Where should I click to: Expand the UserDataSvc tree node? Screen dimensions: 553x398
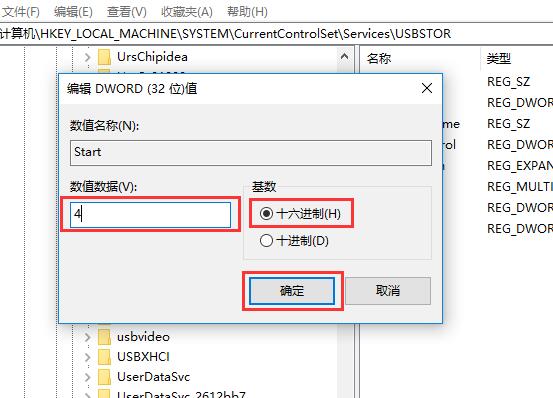(88, 377)
